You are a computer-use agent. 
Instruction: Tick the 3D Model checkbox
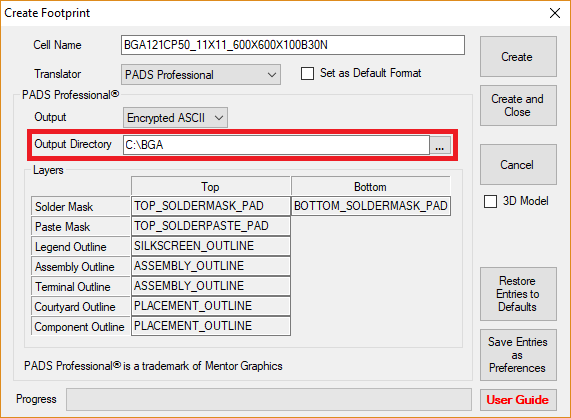pos(490,201)
